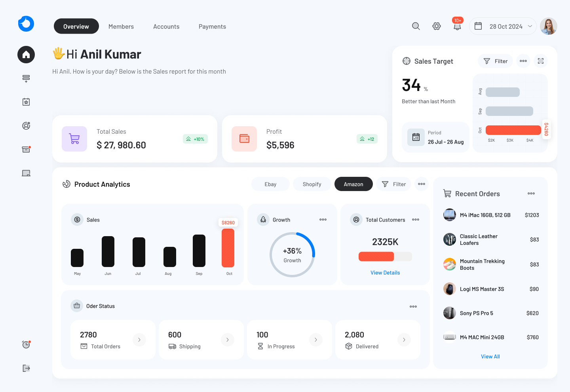Click the blue app logo
Screen dimensions: 570x392
26,24
